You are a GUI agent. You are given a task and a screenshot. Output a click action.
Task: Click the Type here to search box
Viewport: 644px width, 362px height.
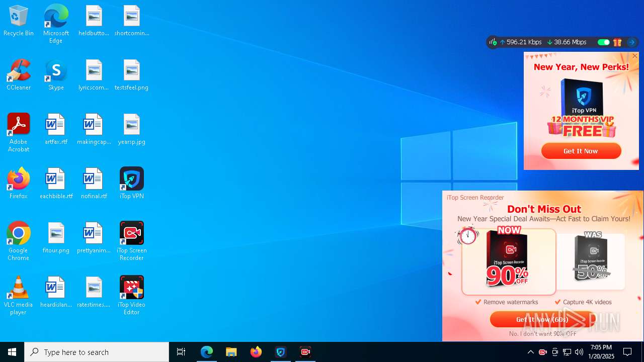click(x=97, y=352)
